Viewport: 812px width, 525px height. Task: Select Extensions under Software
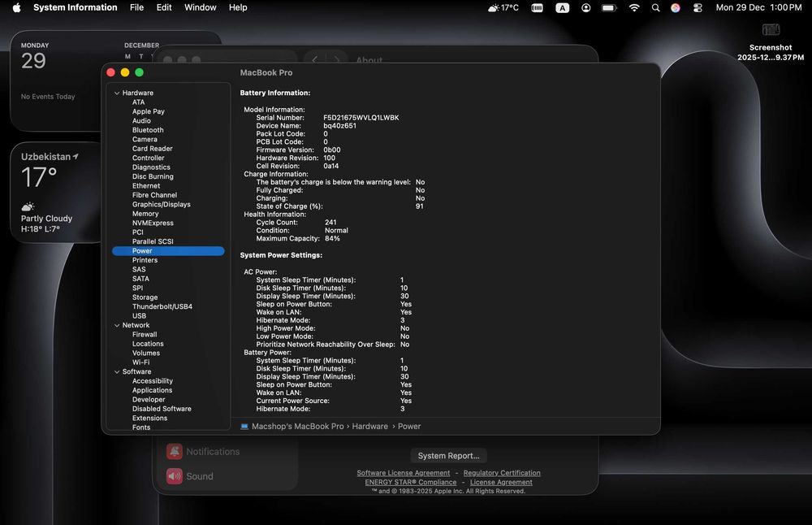(x=149, y=419)
